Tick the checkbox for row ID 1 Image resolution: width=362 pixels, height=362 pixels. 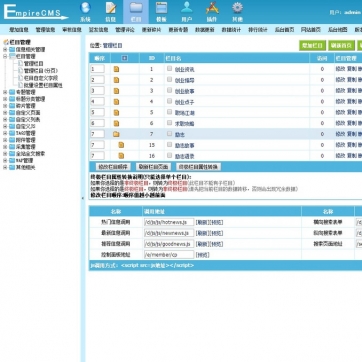[x=169, y=68]
